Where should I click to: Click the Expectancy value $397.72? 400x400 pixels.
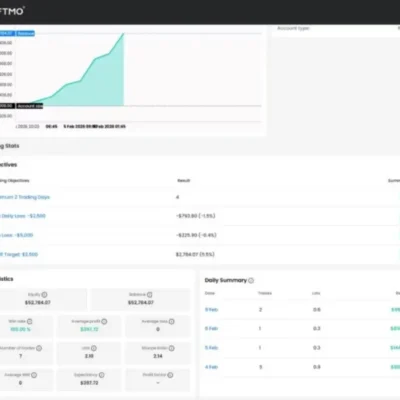pyautogui.click(x=89, y=383)
